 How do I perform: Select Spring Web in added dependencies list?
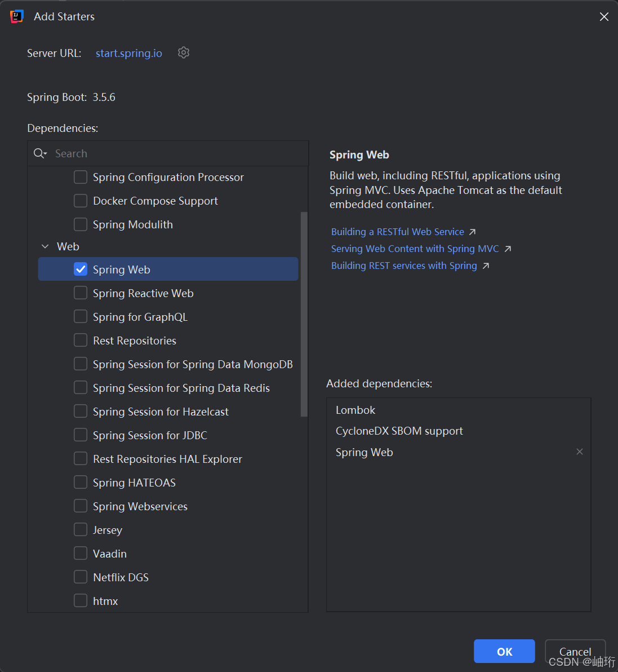pos(364,453)
